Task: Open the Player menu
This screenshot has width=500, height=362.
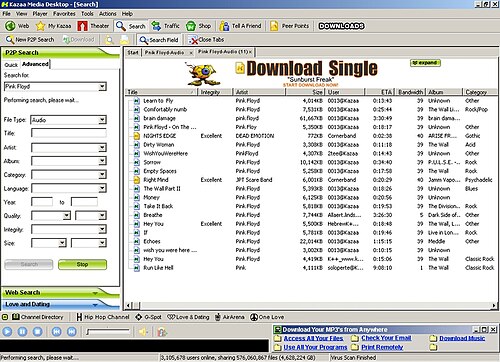Action: [40, 14]
